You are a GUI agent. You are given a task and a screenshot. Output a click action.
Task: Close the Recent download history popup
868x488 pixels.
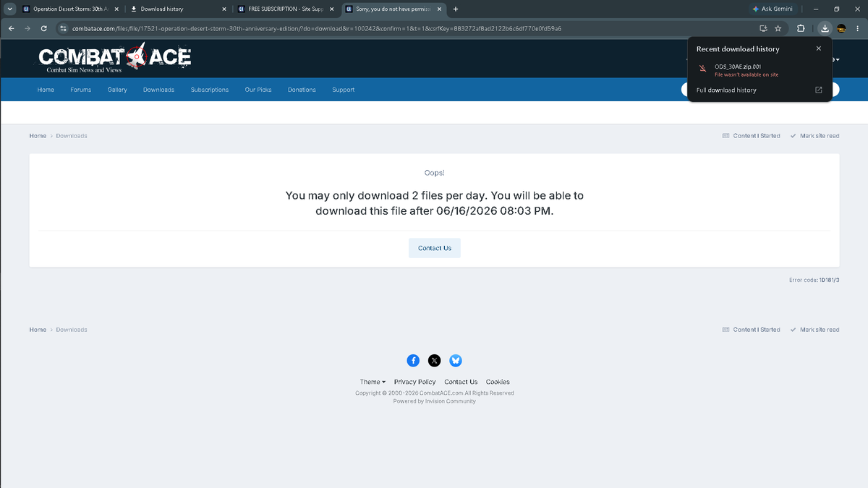(x=819, y=48)
